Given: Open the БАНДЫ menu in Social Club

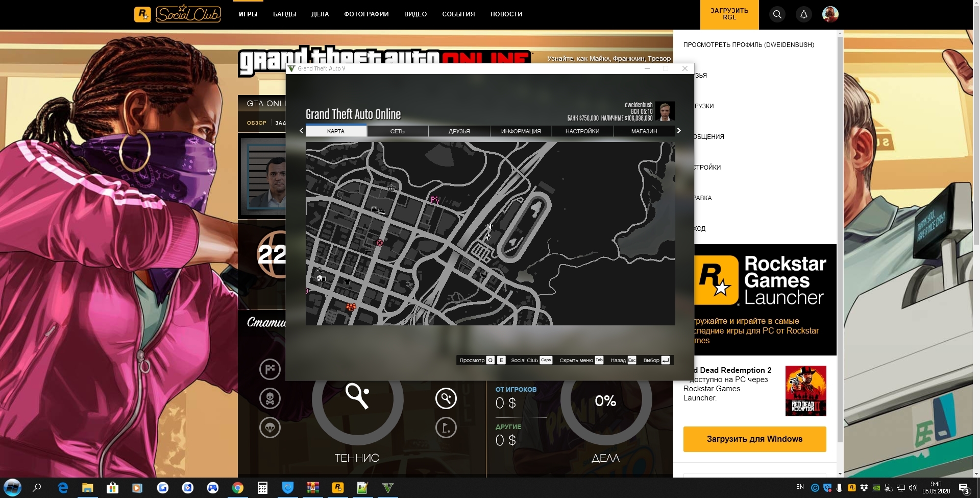Looking at the screenshot, I should click(284, 14).
